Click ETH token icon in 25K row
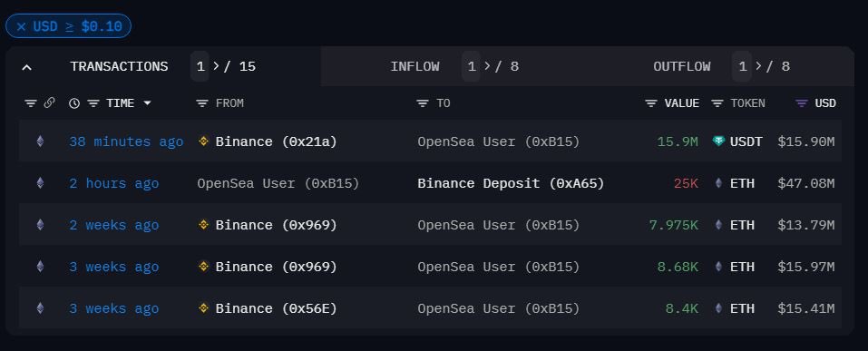868x351 pixels. [718, 183]
